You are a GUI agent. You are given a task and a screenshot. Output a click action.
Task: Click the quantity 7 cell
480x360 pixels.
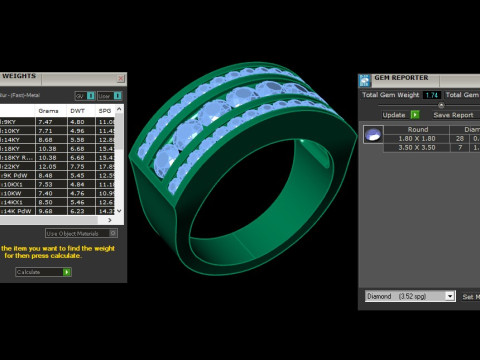click(460, 148)
